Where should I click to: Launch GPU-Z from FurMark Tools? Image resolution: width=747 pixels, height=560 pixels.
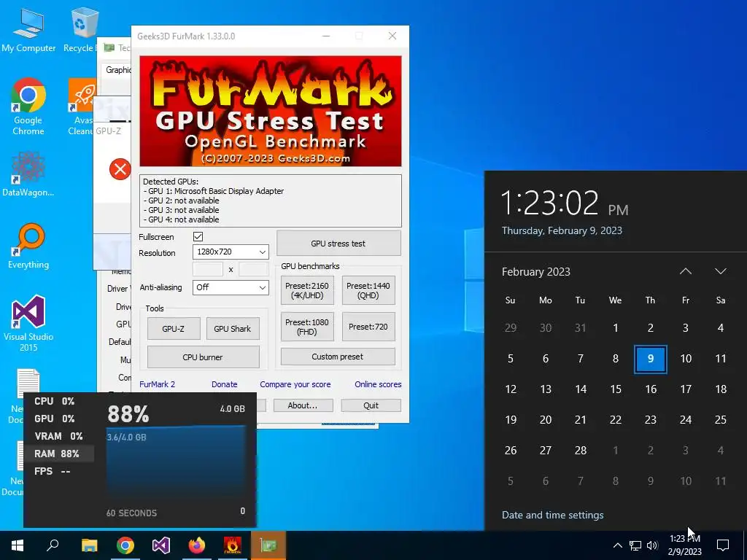(174, 329)
